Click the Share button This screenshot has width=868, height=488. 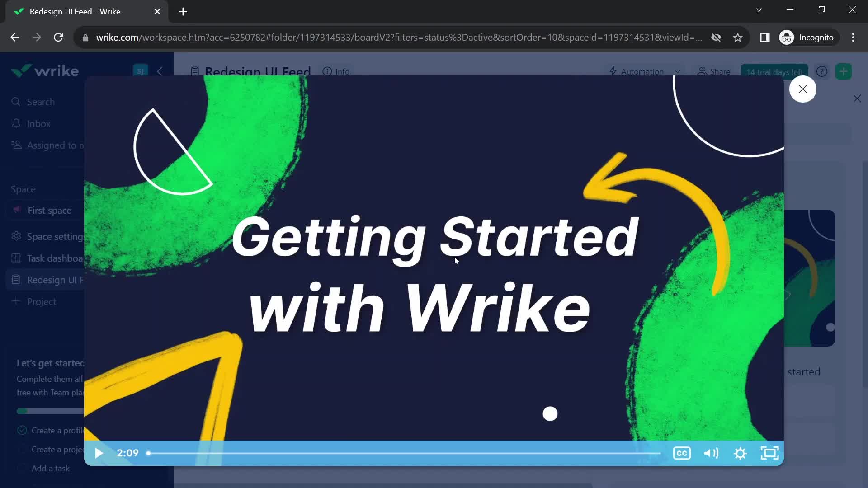(x=714, y=71)
